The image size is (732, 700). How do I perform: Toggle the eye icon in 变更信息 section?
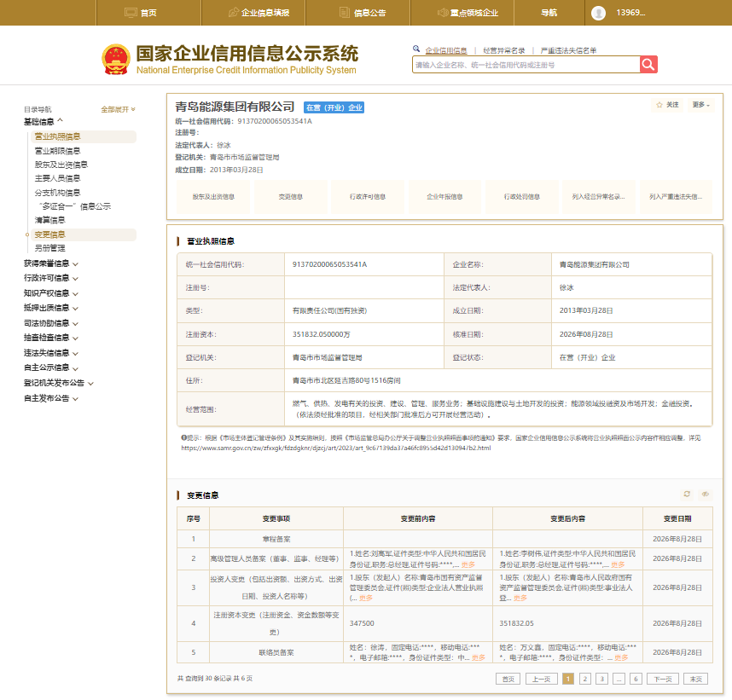pyautogui.click(x=706, y=494)
